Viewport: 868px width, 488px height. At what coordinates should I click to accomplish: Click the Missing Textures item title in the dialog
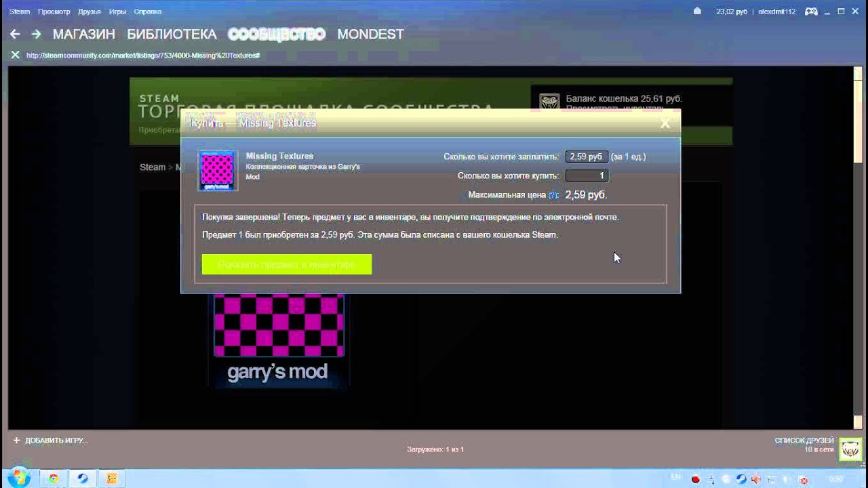[x=279, y=156]
